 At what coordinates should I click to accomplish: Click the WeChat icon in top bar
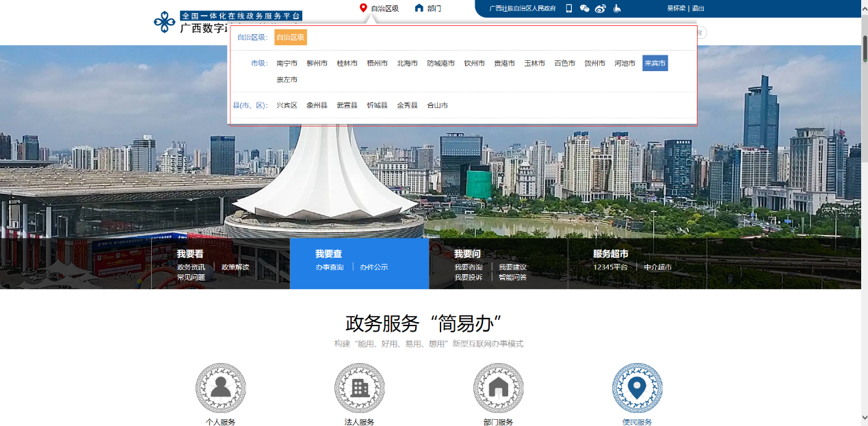pos(584,9)
